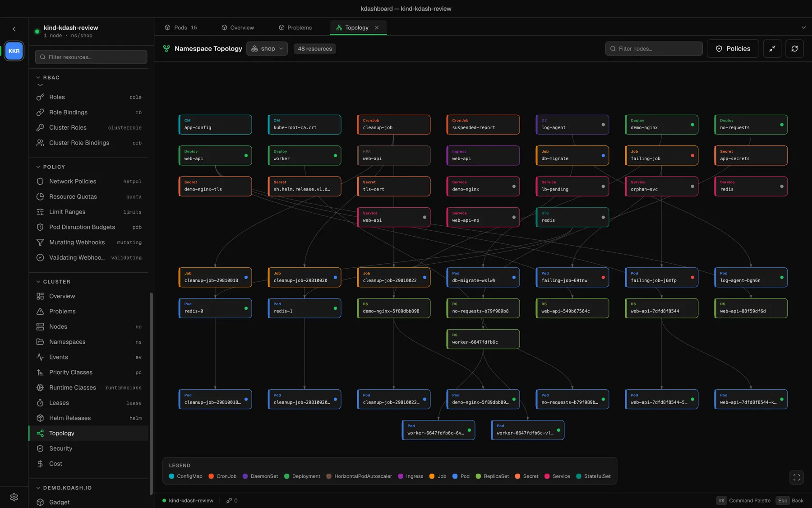812x508 pixels.
Task: Open settings gear in left rail
Action: click(14, 497)
